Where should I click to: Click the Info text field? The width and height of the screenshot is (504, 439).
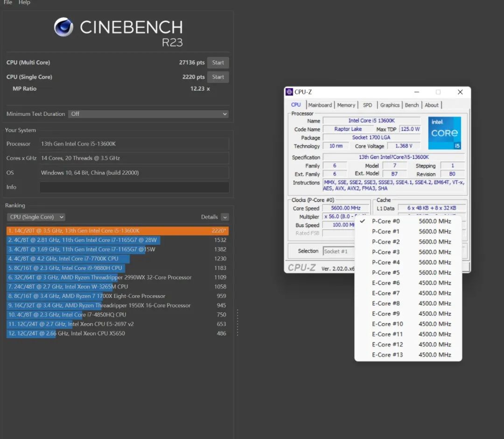[x=134, y=187]
